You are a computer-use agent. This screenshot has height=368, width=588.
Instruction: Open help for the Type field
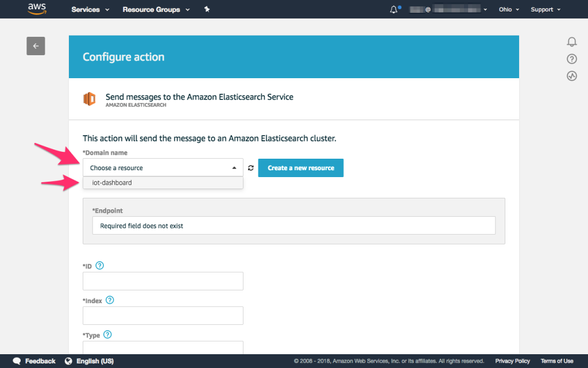point(107,334)
